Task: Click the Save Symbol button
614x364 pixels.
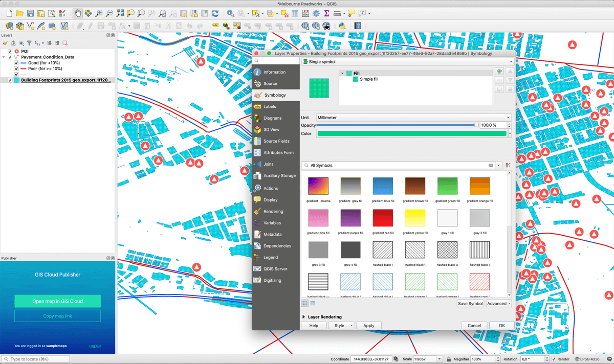Action: [470, 304]
